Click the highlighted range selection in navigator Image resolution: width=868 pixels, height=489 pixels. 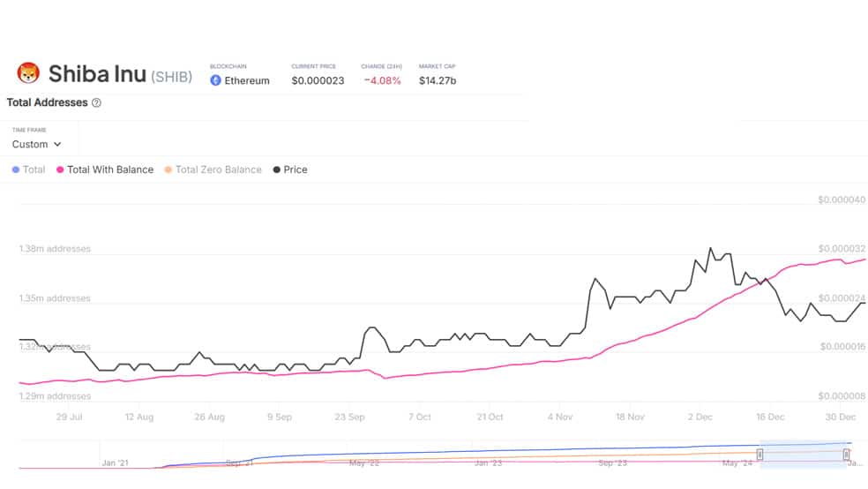pos(804,455)
